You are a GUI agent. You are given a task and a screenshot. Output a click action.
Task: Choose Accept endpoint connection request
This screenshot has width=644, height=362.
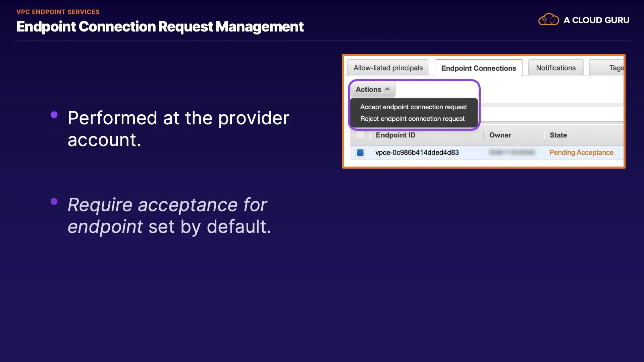(413, 107)
